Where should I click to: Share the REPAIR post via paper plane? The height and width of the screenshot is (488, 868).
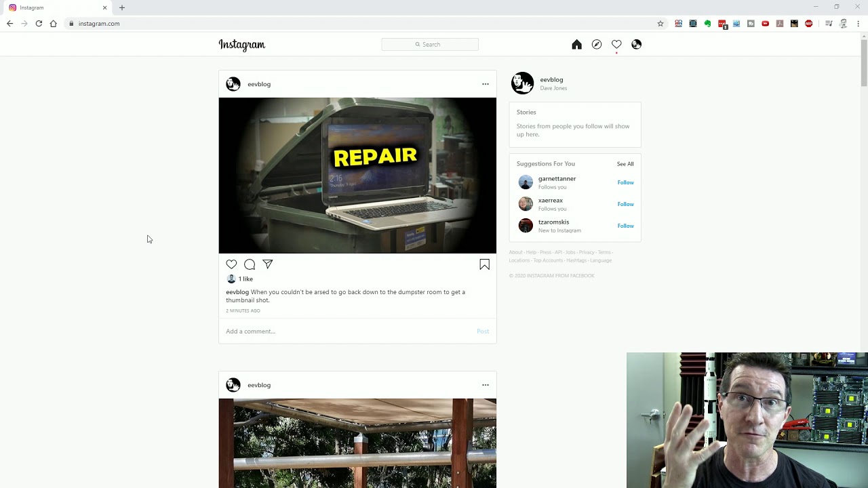click(268, 264)
